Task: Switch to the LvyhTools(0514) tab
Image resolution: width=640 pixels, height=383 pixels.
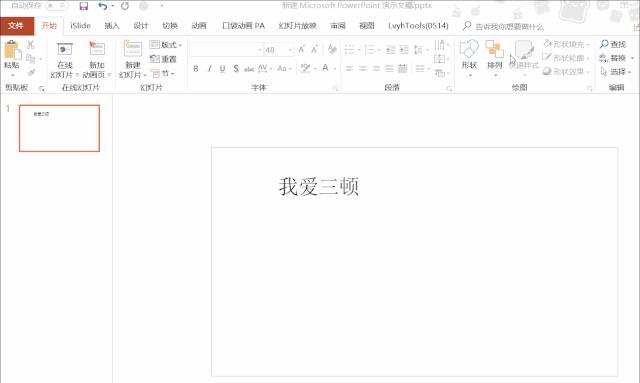Action: click(x=418, y=26)
